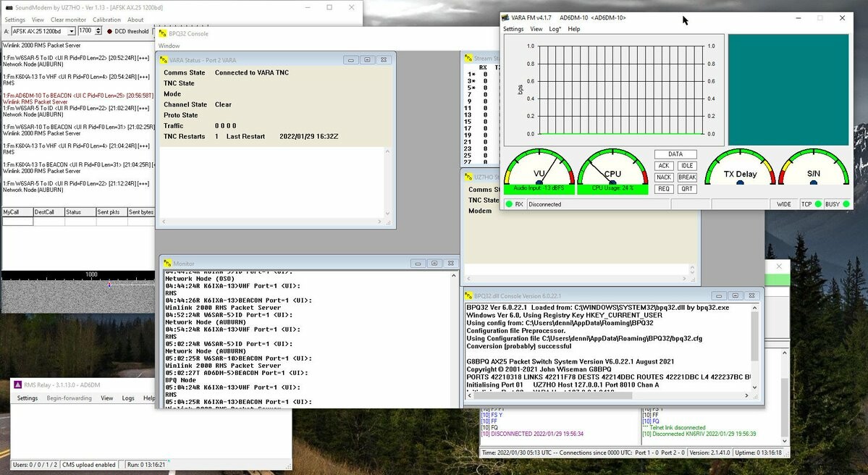
Task: Click the WIDE status cell in VARA FM
Action: (x=784, y=204)
